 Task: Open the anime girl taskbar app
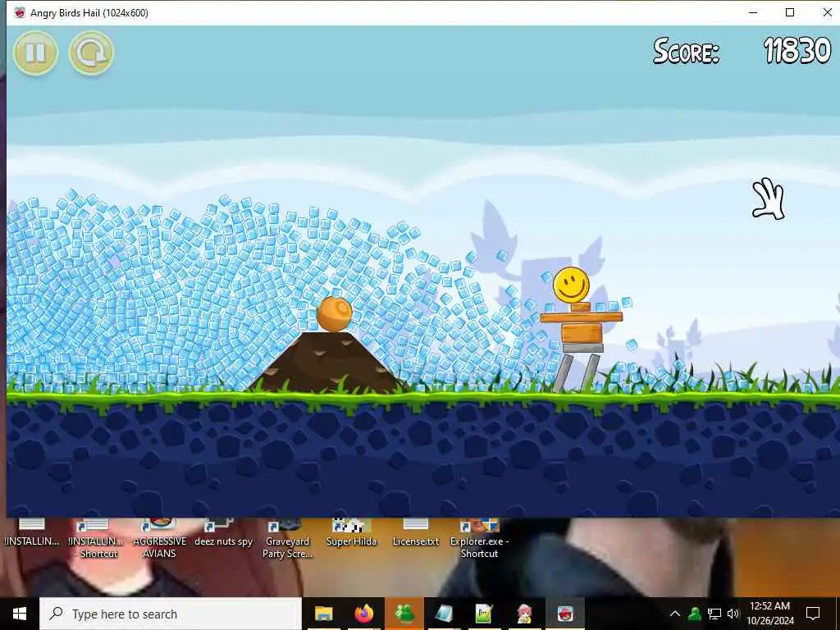(x=524, y=614)
